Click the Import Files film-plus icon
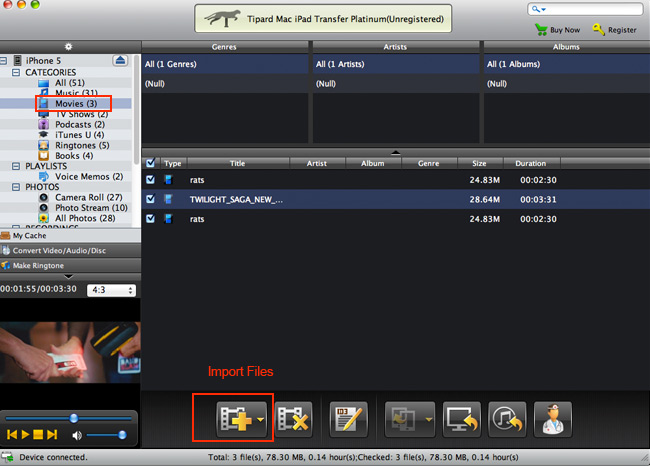650x466 pixels. (236, 419)
